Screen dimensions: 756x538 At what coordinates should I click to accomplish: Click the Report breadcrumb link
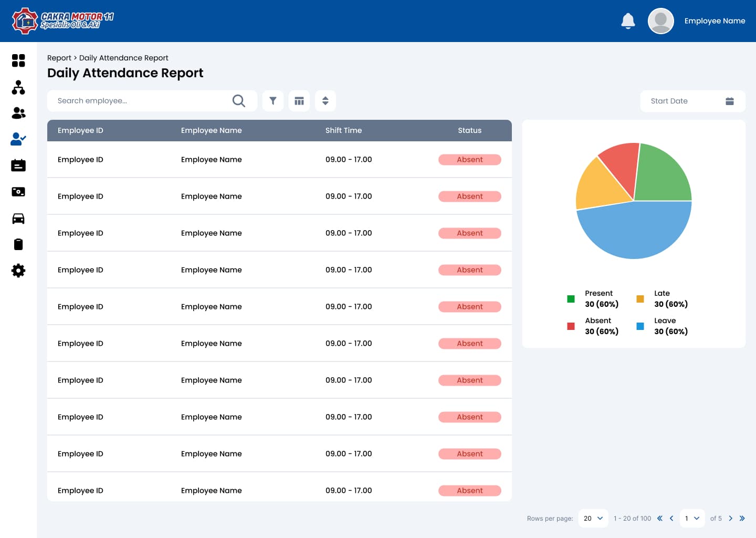[x=59, y=58]
